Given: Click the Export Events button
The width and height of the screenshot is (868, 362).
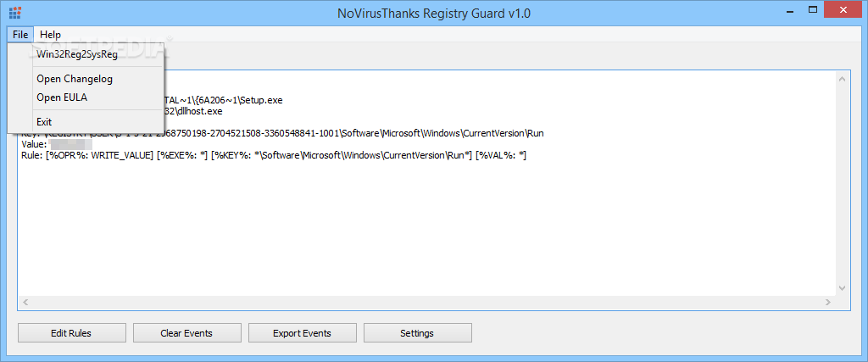Looking at the screenshot, I should coord(302,333).
